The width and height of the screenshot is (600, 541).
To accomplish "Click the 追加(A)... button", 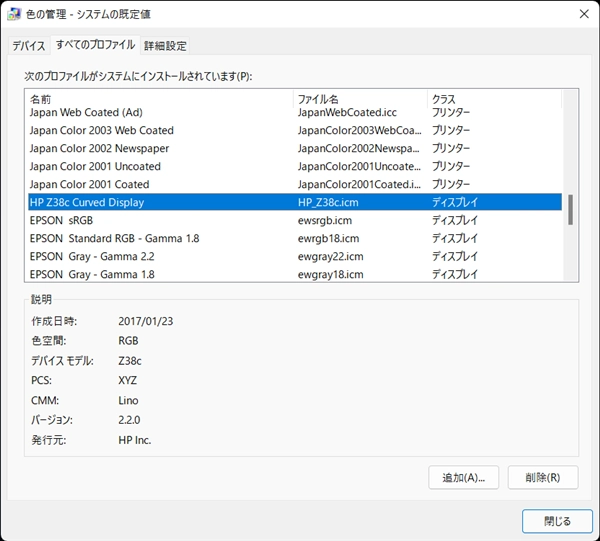I will pos(463,478).
